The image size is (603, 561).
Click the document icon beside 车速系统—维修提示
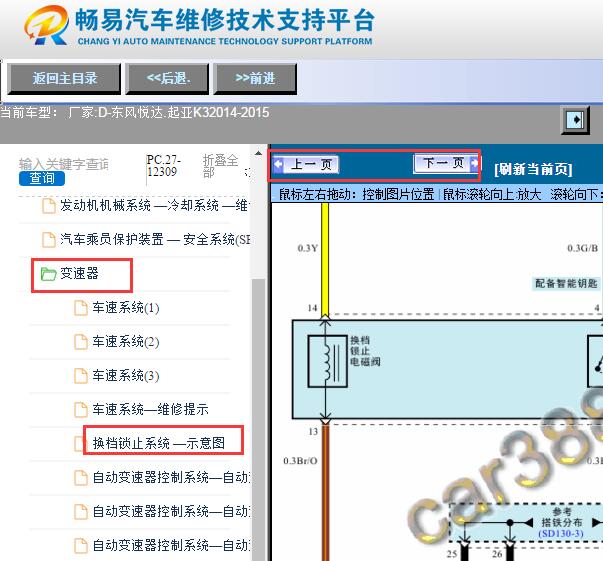[80, 410]
